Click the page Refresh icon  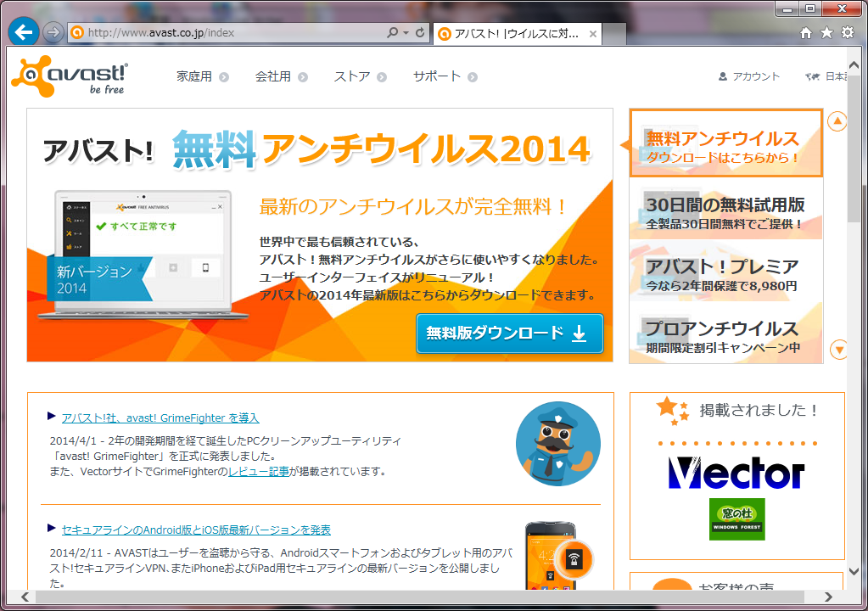click(420, 32)
